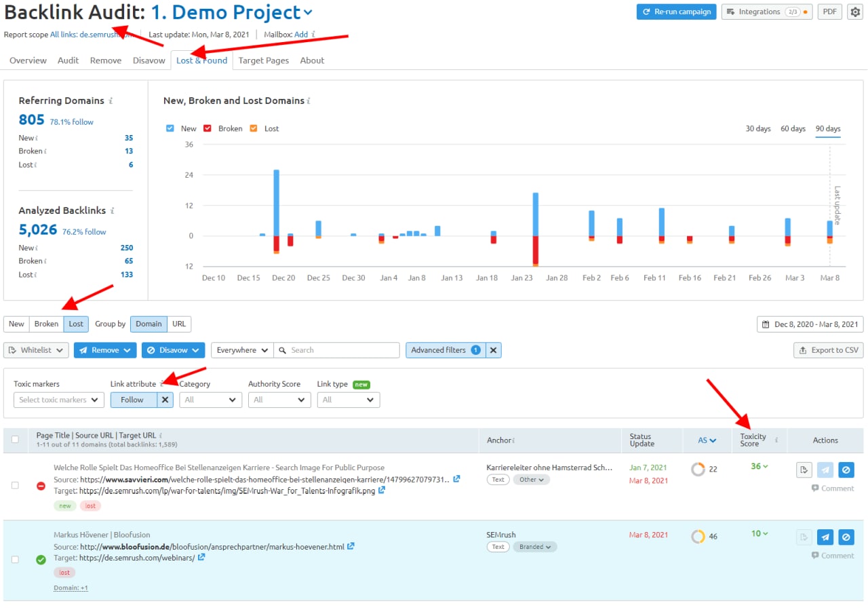Click the send-to-remove icon in the bloofusion.de row
This screenshot has width=868, height=608.
click(x=825, y=537)
